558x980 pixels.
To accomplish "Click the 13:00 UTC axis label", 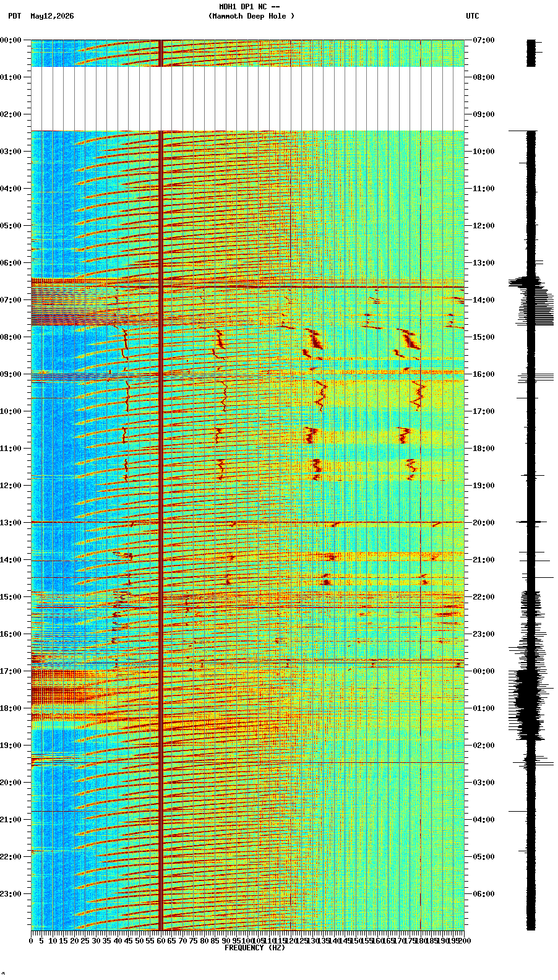I will click(484, 262).
